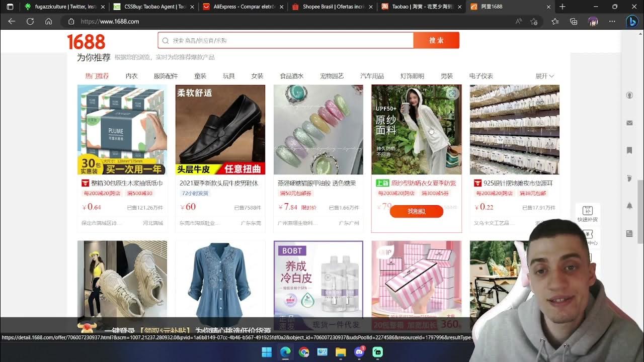View site information lock icon
Viewport: 644px width, 362px height.
coord(71,22)
